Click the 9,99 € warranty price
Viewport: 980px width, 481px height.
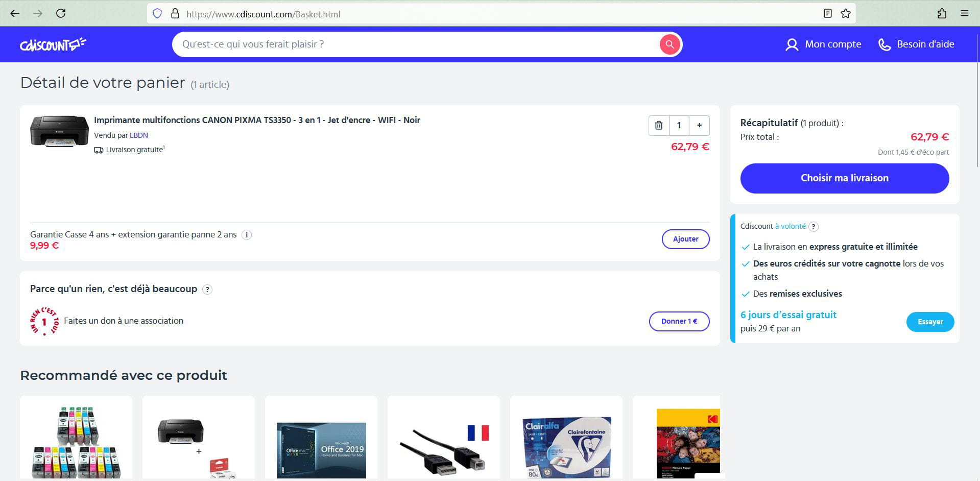44,246
